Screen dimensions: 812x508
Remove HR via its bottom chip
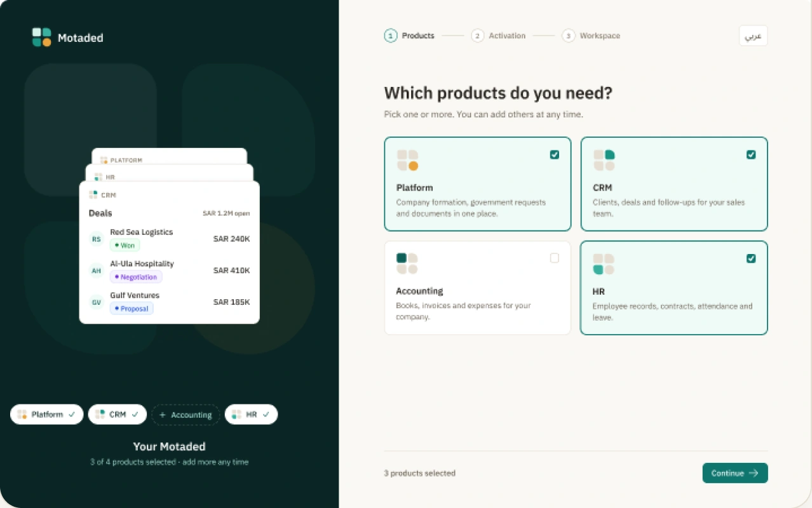click(x=251, y=415)
